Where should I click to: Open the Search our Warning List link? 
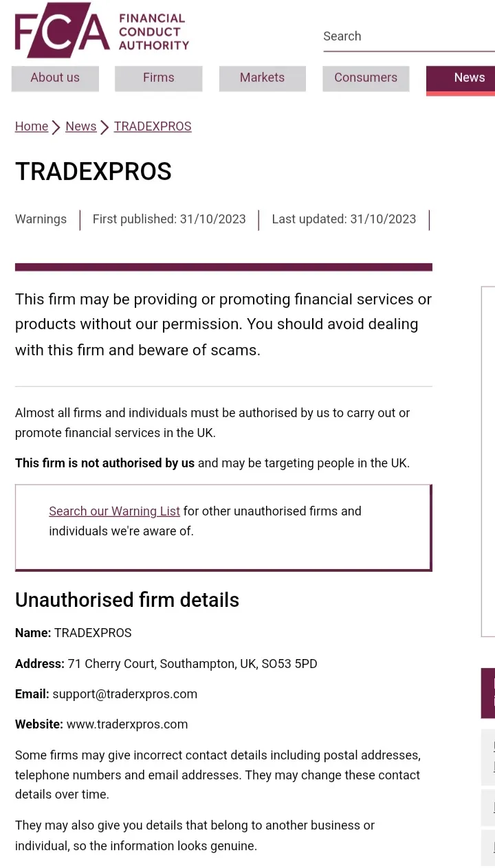point(114,511)
